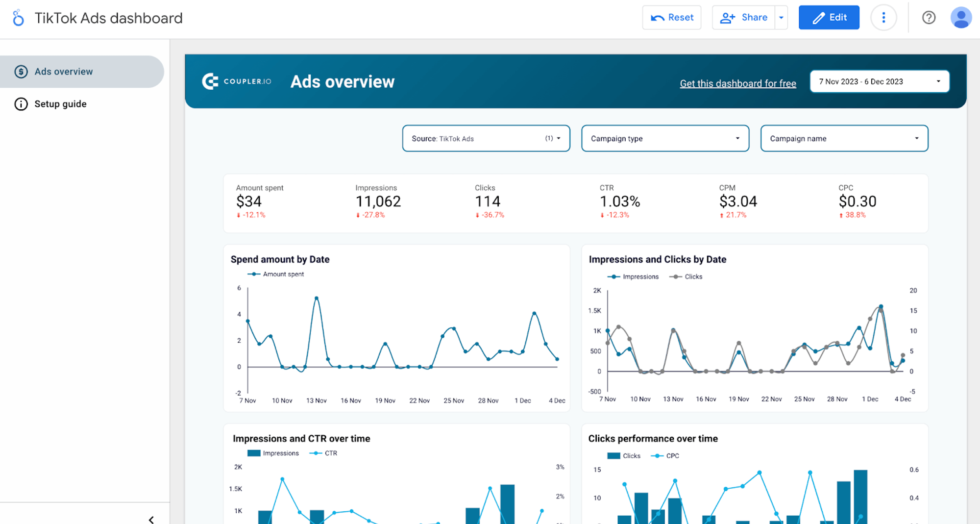Click the Coupler.io logo
The height and width of the screenshot is (524, 980).
tap(237, 81)
